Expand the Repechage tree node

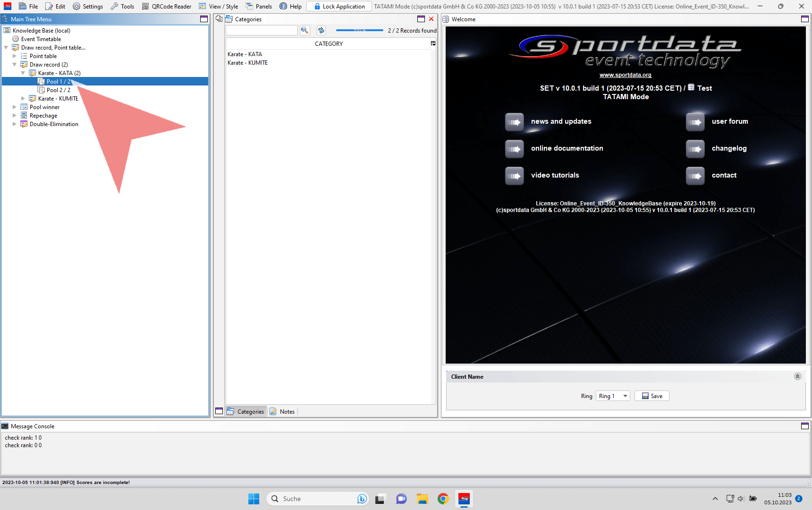click(15, 116)
